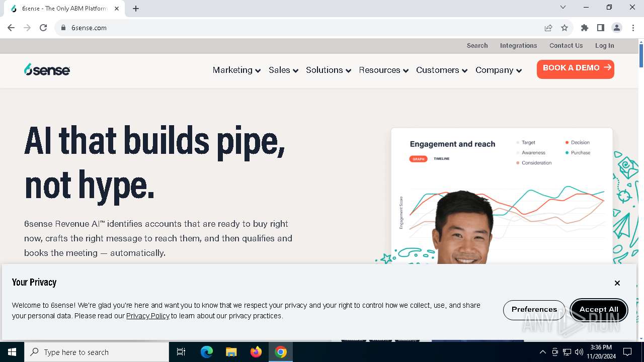Open File Explorer from taskbar
Screen dimensions: 644x362
point(231,352)
